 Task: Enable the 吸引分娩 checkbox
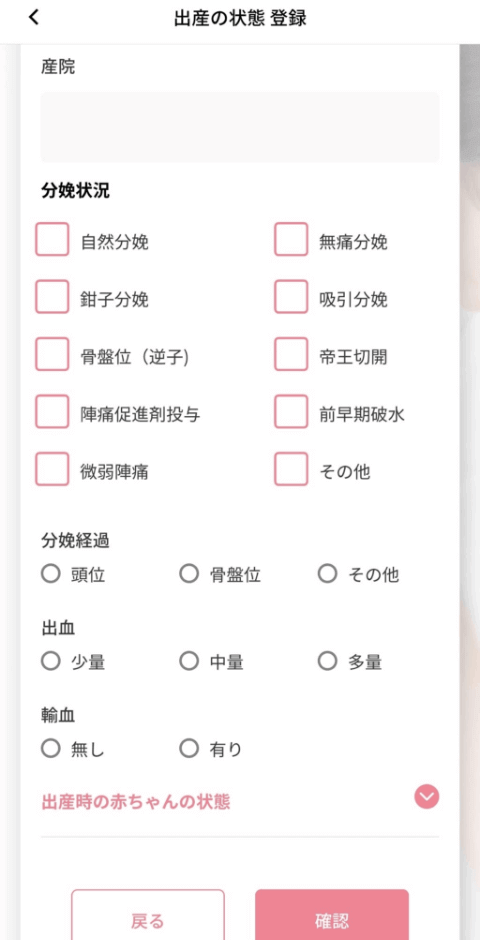pos(291,296)
